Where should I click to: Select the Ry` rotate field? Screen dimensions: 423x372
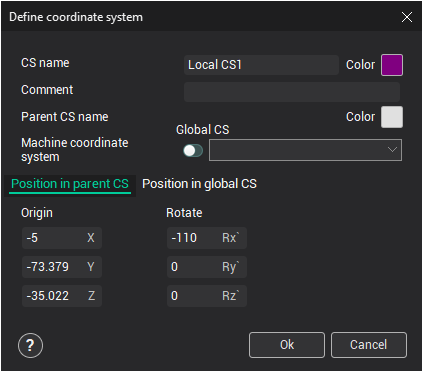point(207,267)
